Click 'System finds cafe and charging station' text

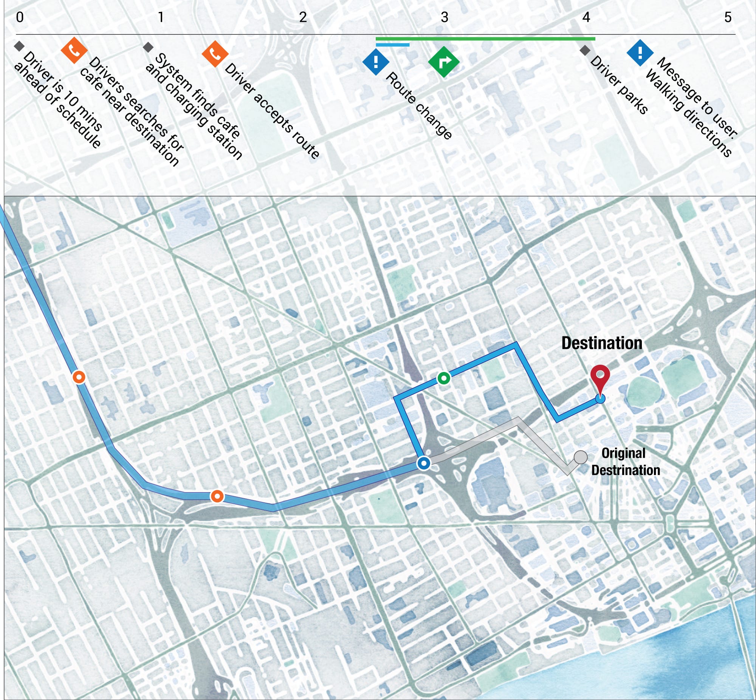click(194, 107)
